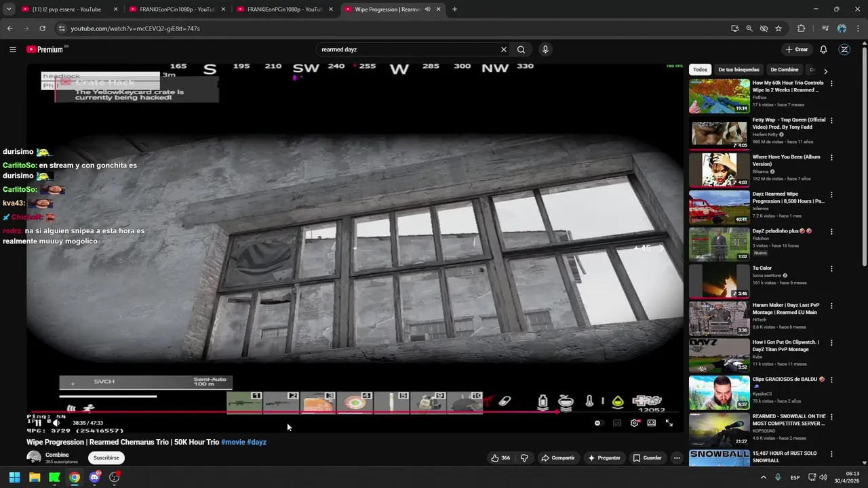Image resolution: width=868 pixels, height=488 pixels.
Task: Open the YouTube hamburger guide menu
Action: [12, 49]
